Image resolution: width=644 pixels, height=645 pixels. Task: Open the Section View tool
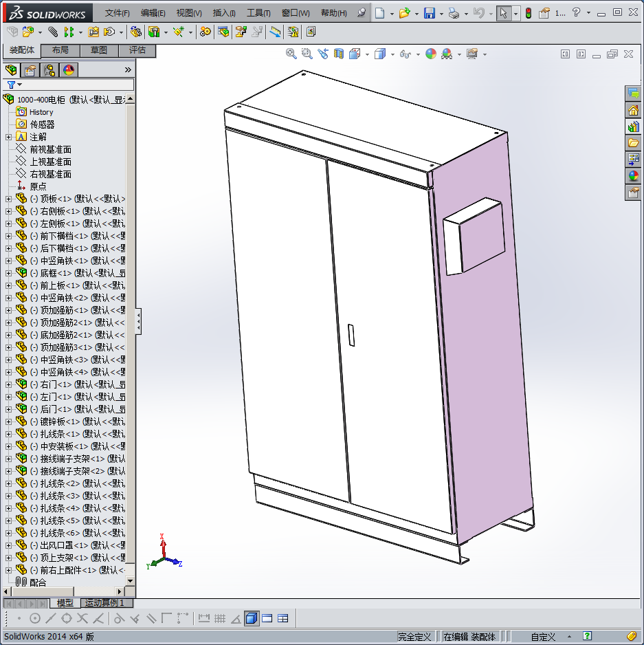pos(338,54)
